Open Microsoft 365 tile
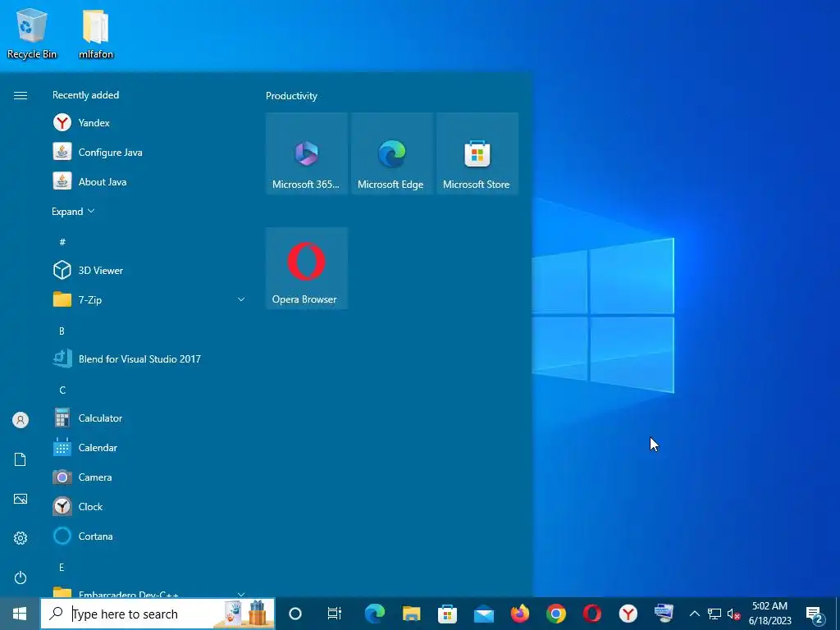The height and width of the screenshot is (630, 840). [307, 153]
